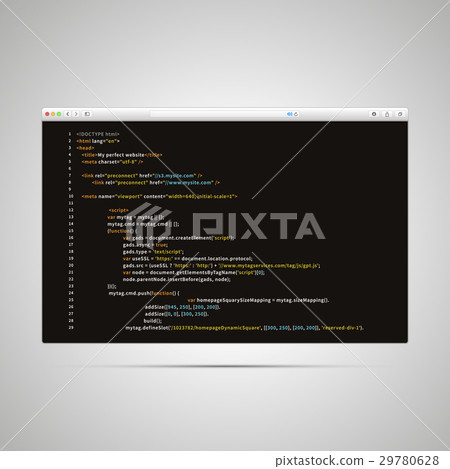Image resolution: width=450 pixels, height=469 pixels.
Task: Click line number 24 in the gutter
Action: [x=71, y=293]
